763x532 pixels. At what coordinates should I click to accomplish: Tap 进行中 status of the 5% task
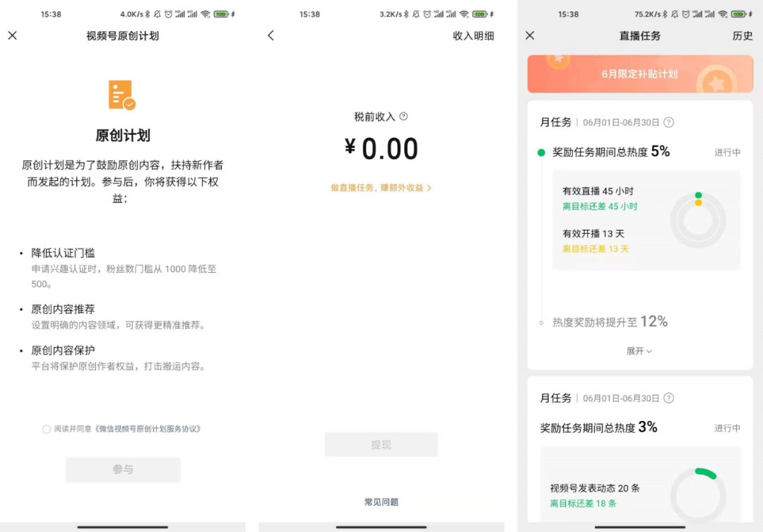(x=727, y=153)
